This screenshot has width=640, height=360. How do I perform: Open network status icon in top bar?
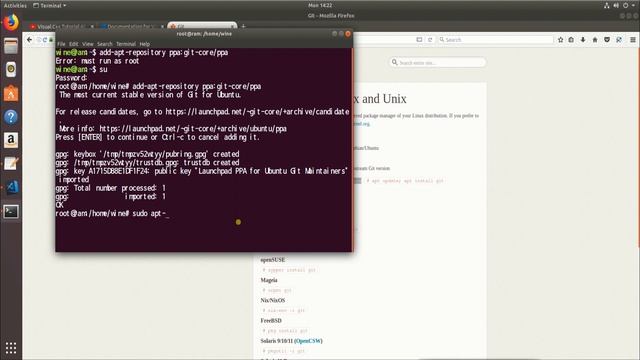click(x=607, y=5)
